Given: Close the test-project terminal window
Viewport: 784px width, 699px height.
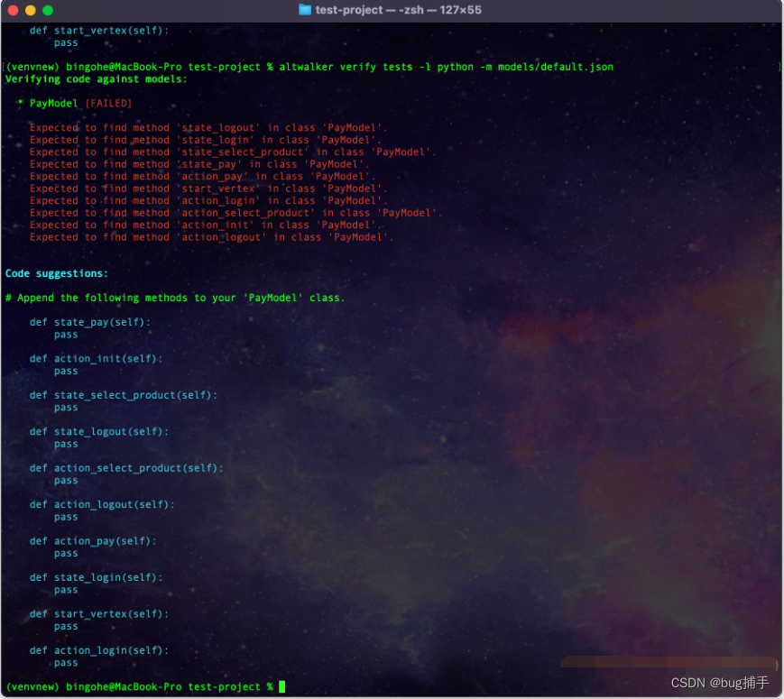Looking at the screenshot, I should coord(14,10).
